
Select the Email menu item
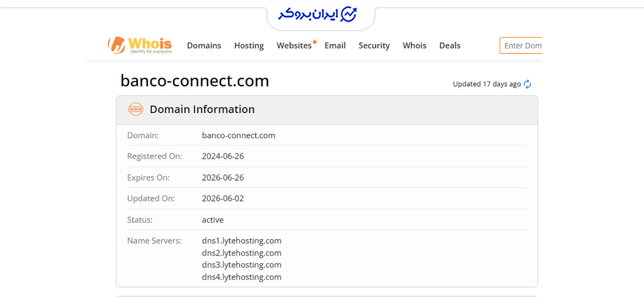click(335, 45)
